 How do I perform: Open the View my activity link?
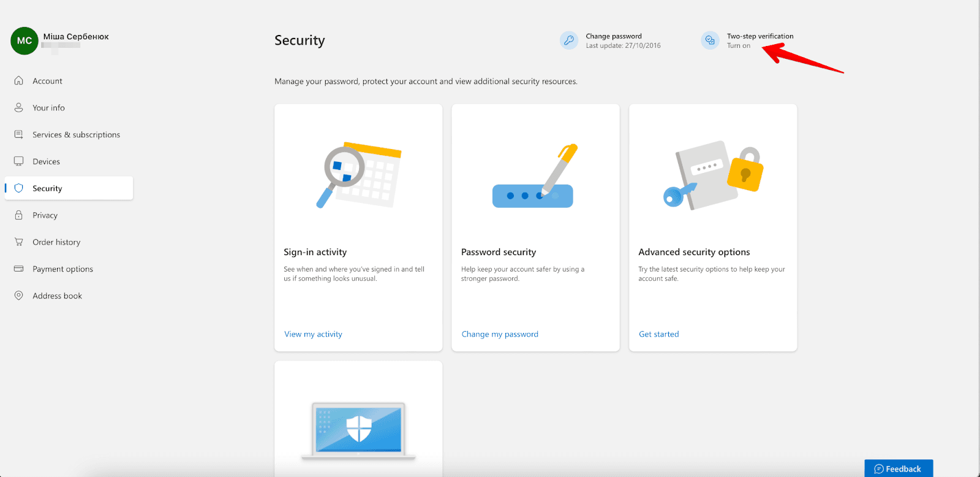click(x=313, y=334)
